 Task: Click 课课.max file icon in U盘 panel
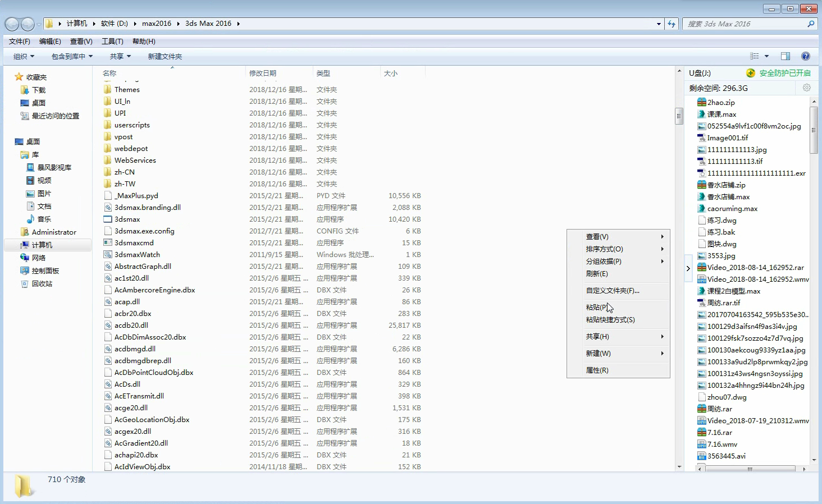coord(701,114)
